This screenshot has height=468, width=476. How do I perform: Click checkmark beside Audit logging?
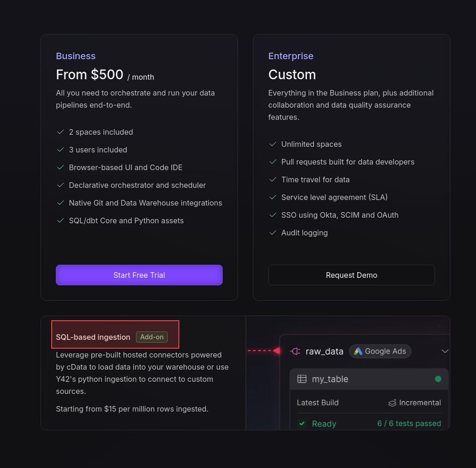(273, 233)
